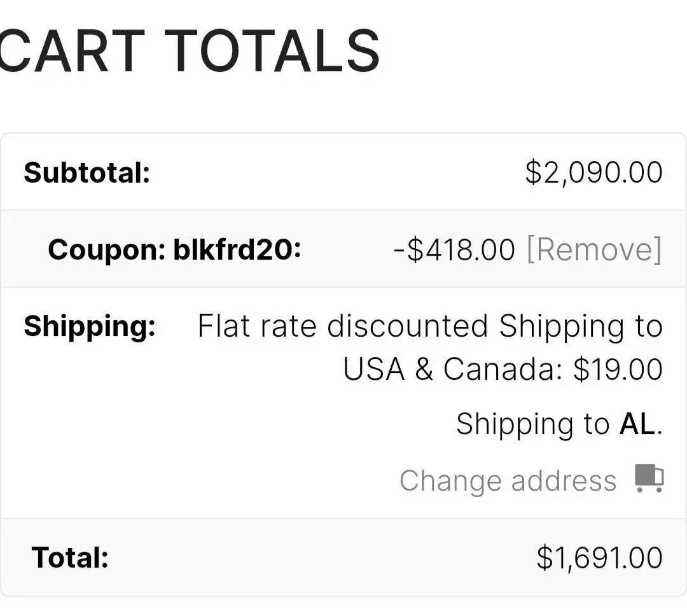Click the dollar sign in the subtotal amount
The height and width of the screenshot is (616, 687).
534,172
